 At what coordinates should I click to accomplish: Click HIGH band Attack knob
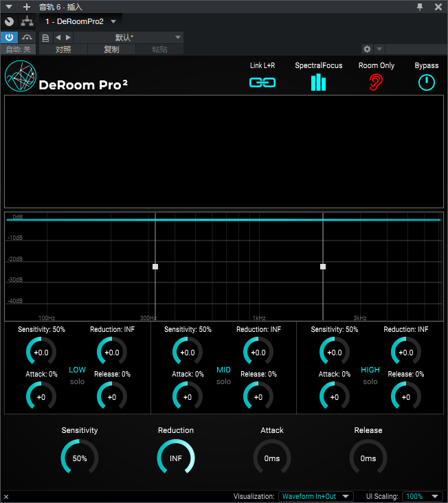[335, 396]
